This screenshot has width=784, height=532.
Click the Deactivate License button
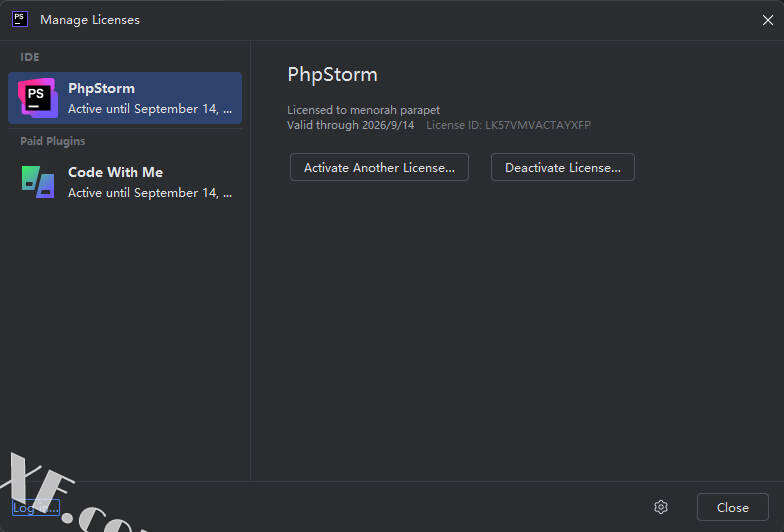562,168
